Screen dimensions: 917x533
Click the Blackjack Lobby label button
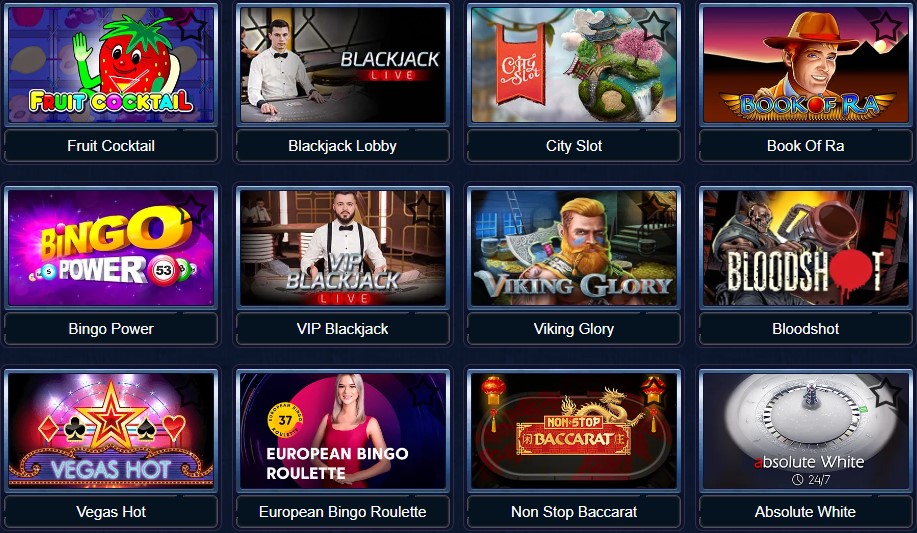342,146
